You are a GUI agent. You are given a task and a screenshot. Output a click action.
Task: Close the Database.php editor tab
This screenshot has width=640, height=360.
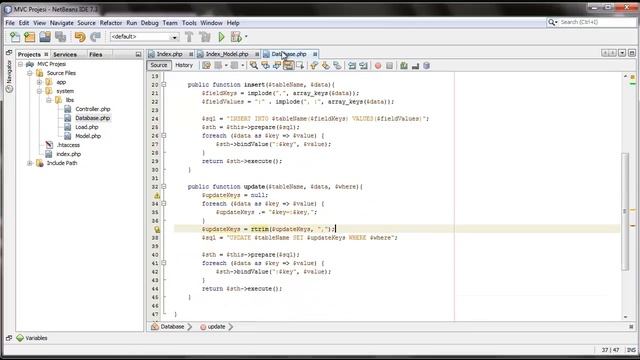click(x=315, y=54)
